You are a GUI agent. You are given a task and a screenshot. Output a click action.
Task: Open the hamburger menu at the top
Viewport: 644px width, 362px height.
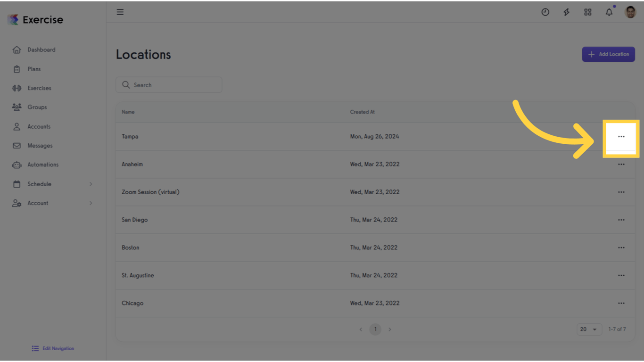pyautogui.click(x=120, y=12)
